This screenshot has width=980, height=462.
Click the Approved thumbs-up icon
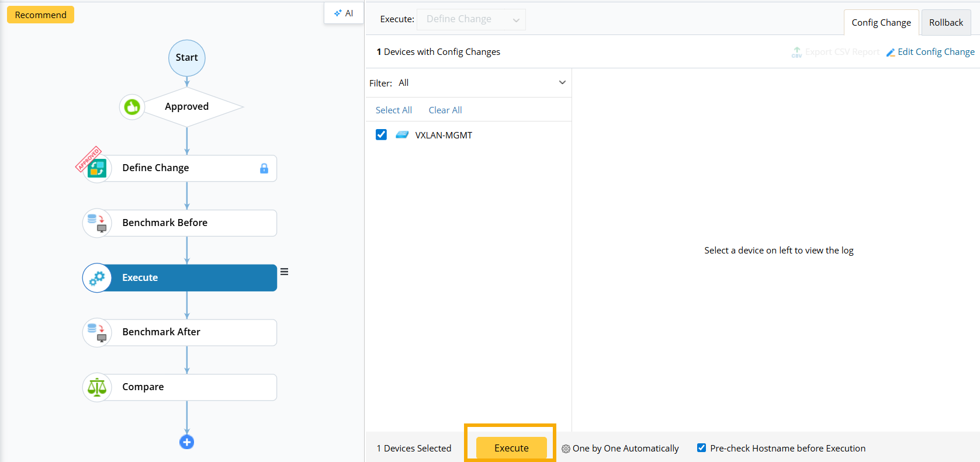click(x=132, y=107)
